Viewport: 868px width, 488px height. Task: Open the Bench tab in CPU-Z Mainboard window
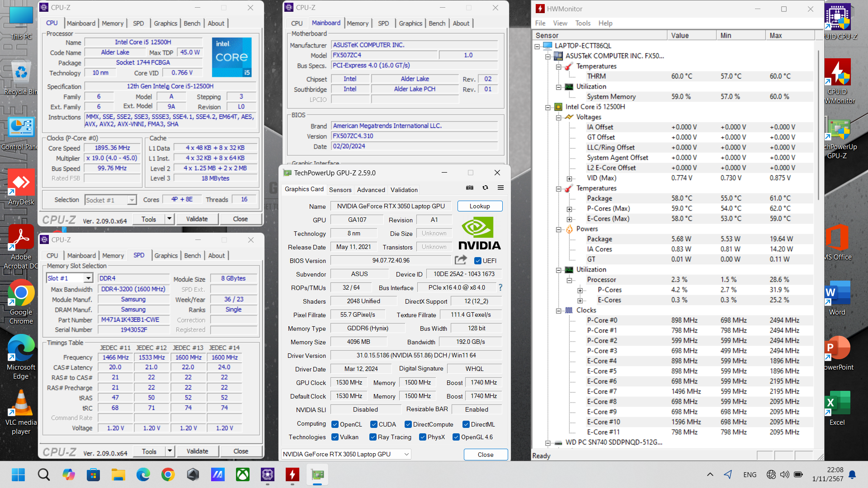click(x=437, y=23)
